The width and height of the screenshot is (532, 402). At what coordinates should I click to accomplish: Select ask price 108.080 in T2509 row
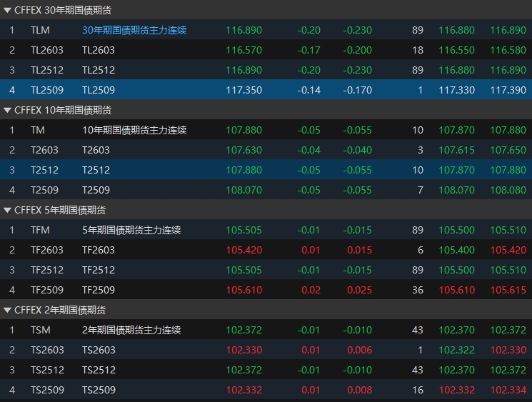pyautogui.click(x=508, y=190)
